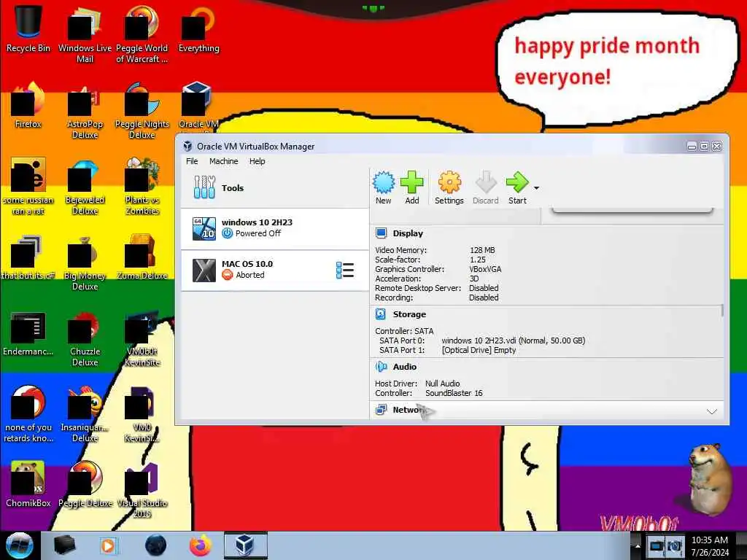Select the Tools entry in VirtualBox

coord(275,187)
